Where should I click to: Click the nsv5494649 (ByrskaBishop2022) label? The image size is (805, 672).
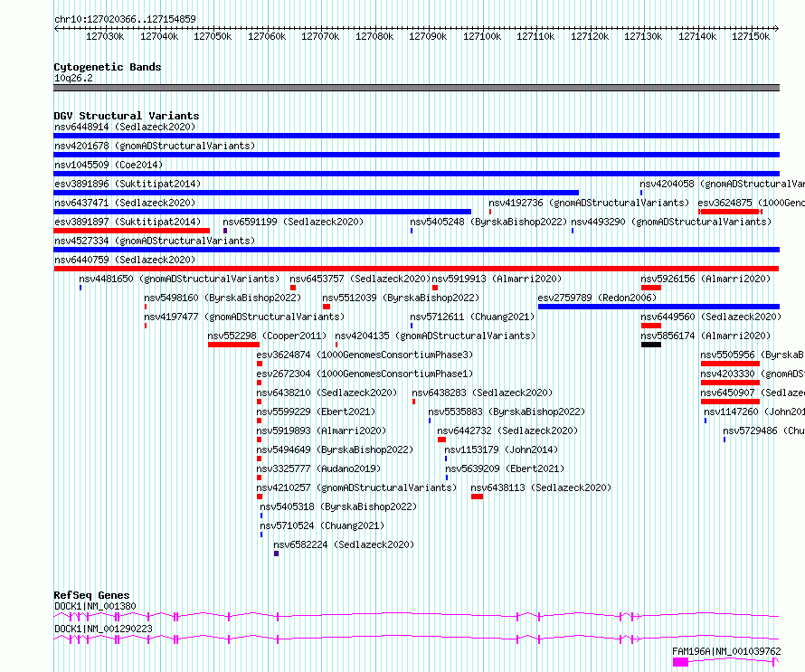[336, 450]
